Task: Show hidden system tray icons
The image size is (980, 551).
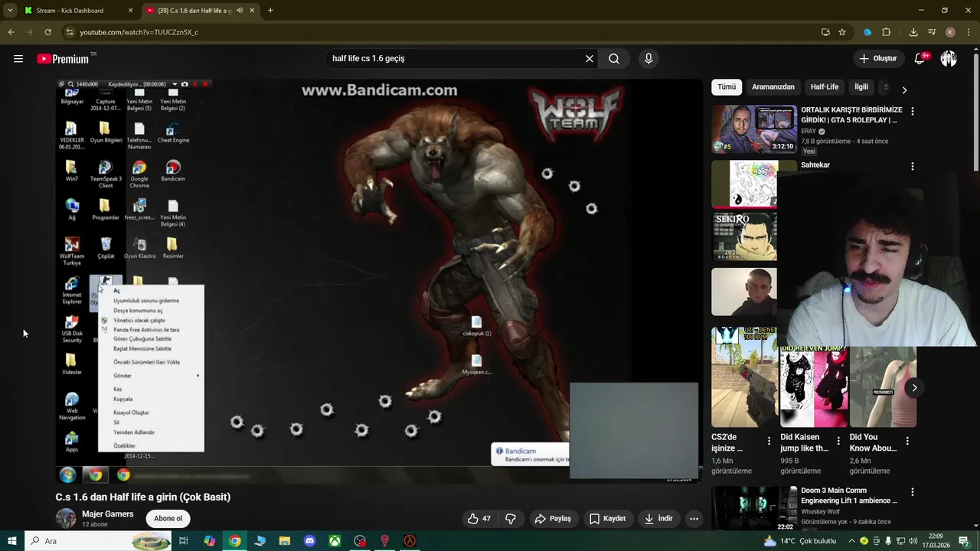Action: click(x=851, y=541)
